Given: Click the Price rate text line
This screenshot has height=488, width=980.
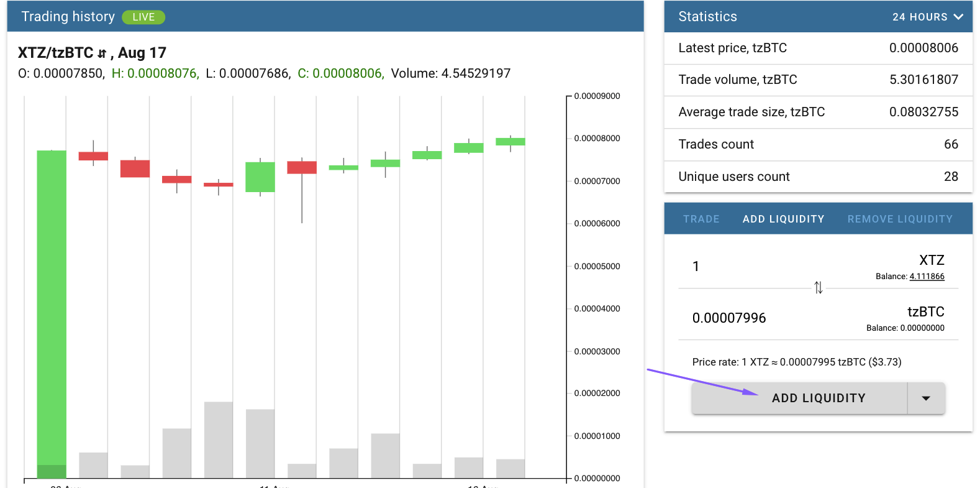Looking at the screenshot, I should (x=797, y=362).
